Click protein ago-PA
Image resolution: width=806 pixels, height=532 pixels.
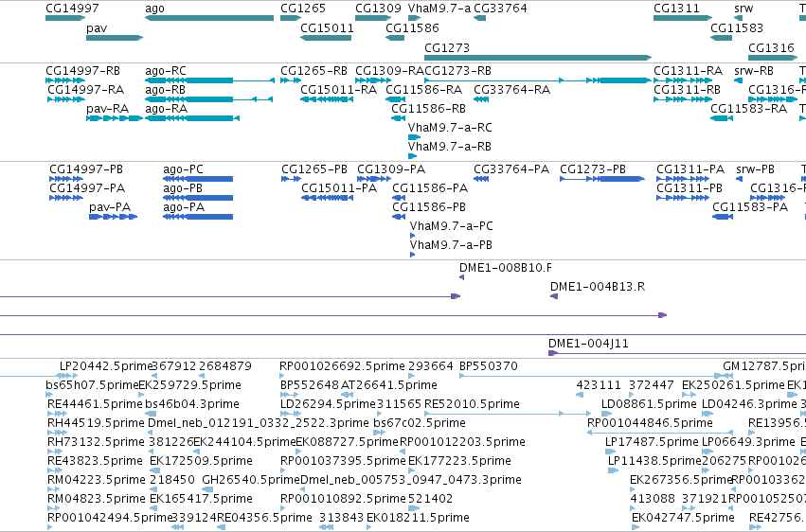coord(184,207)
